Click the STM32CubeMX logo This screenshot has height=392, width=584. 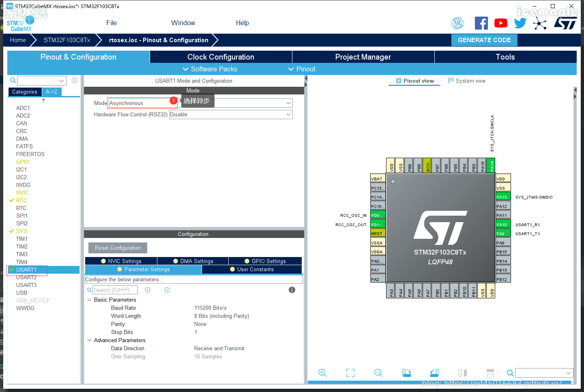click(20, 24)
